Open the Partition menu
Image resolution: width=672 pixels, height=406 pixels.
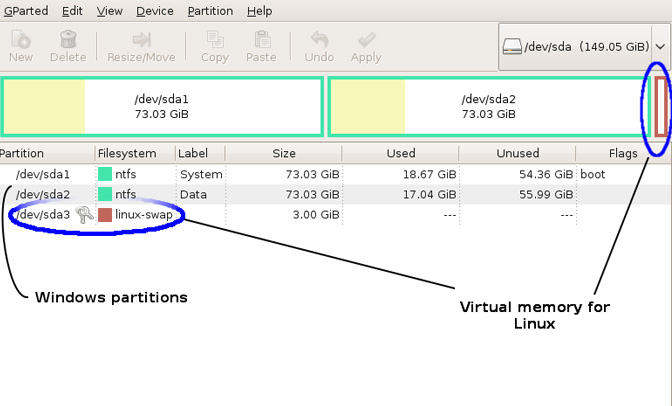pos(210,11)
